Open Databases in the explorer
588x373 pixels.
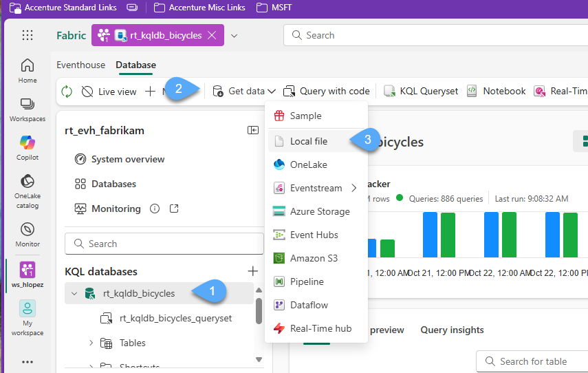click(x=105, y=184)
